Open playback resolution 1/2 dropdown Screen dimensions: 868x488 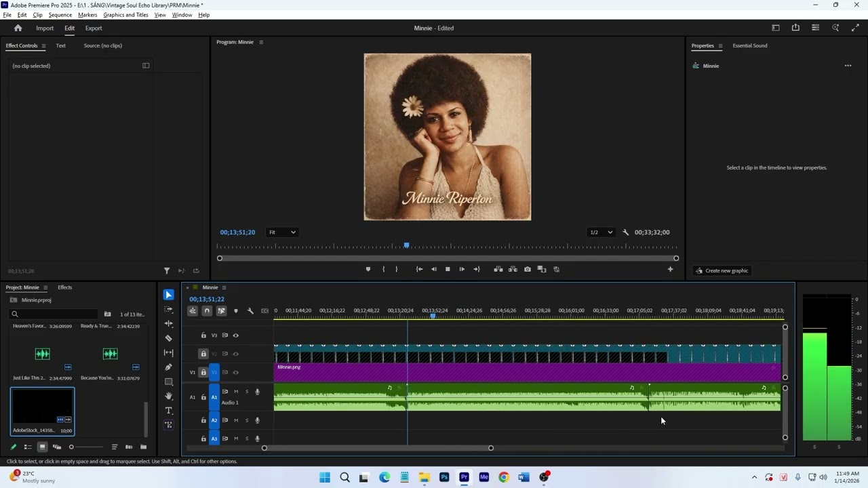[601, 232]
